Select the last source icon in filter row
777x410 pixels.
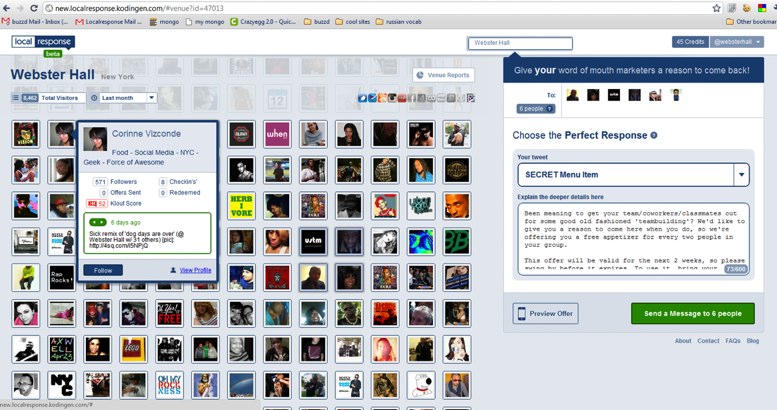coord(471,98)
